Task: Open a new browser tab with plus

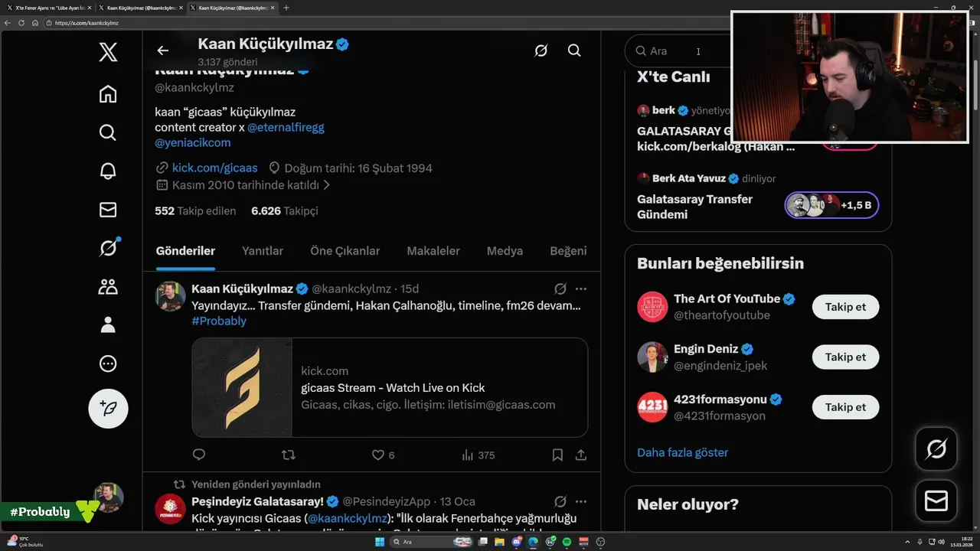Action: click(x=286, y=8)
